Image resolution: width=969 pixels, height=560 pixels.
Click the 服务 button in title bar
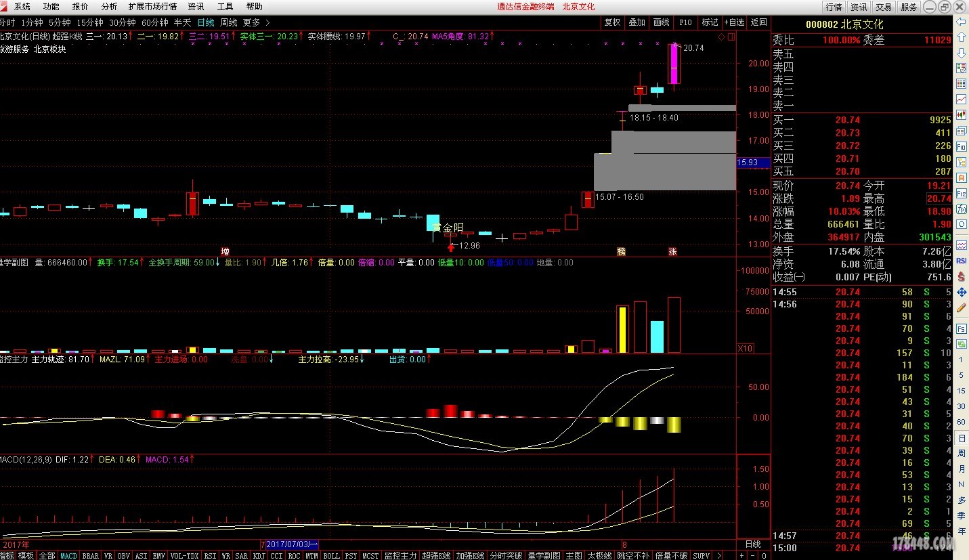tap(909, 7)
